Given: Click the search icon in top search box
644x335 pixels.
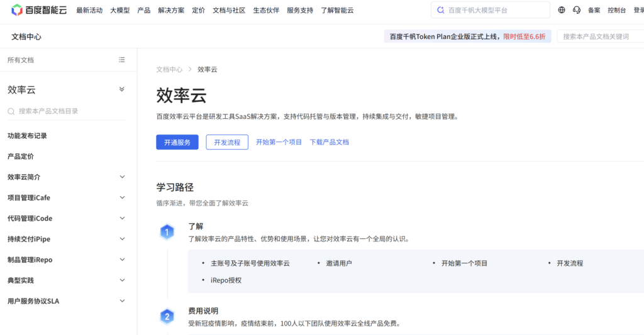Looking at the screenshot, I should 441,10.
